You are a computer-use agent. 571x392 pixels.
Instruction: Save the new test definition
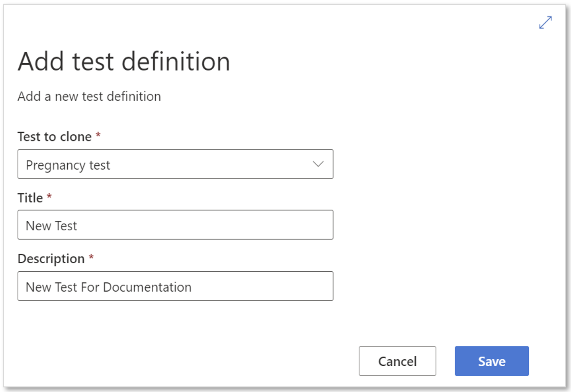coord(492,361)
